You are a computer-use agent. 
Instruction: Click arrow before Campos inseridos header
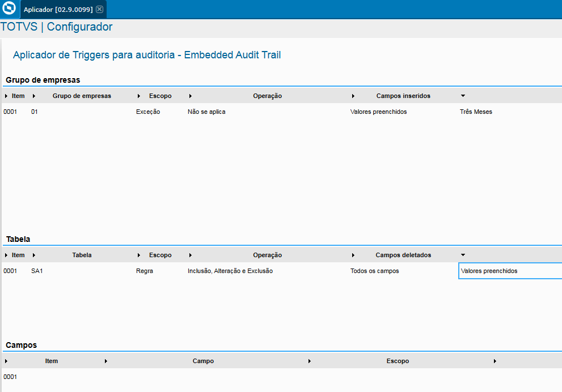click(353, 96)
